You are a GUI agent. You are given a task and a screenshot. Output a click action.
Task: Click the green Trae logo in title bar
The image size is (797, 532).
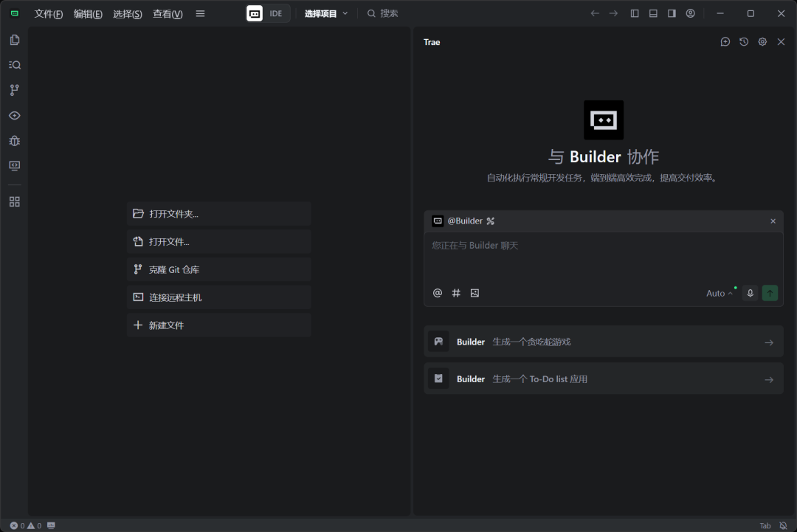tap(15, 13)
